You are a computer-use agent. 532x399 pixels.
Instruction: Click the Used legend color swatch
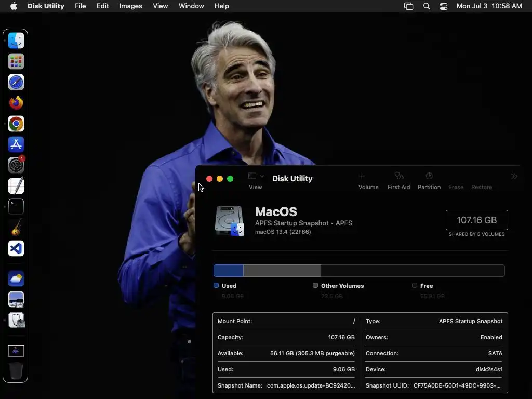[216, 285]
